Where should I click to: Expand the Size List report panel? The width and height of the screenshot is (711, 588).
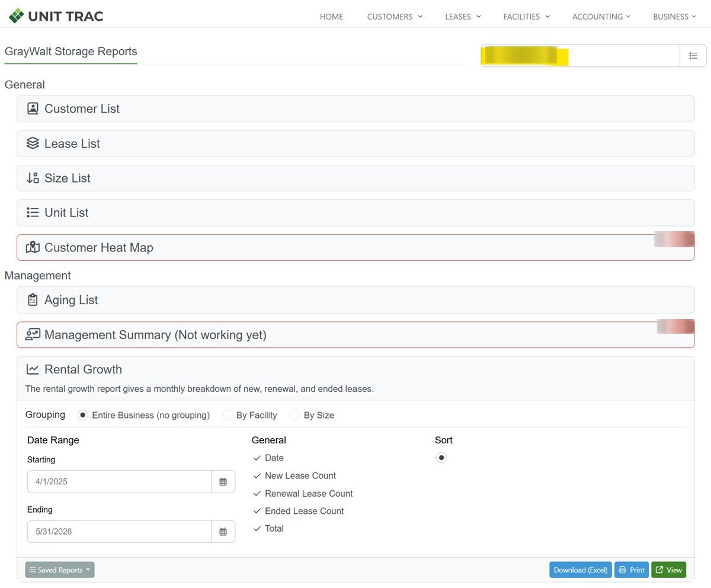coord(355,178)
